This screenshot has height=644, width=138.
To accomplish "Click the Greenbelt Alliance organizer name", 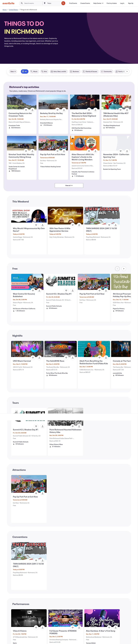I will coord(47,123).
